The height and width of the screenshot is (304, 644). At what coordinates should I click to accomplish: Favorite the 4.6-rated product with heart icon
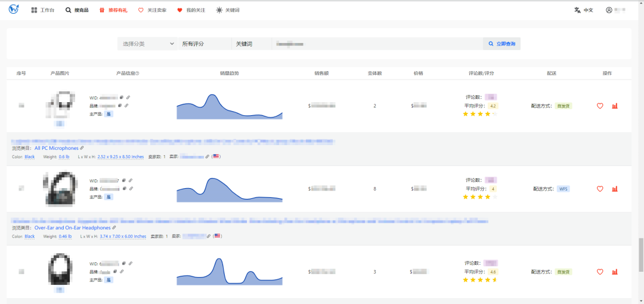(600, 272)
